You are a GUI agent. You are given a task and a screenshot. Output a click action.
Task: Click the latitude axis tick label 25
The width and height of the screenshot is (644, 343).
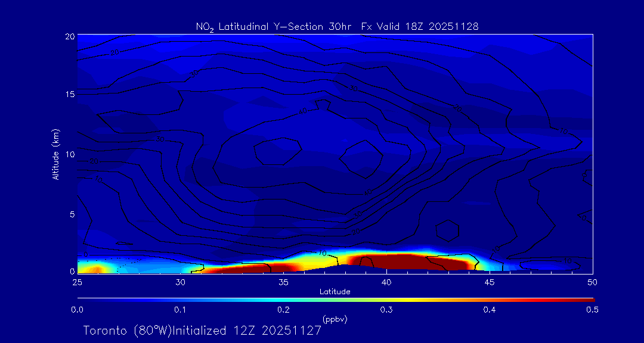pyautogui.click(x=77, y=282)
